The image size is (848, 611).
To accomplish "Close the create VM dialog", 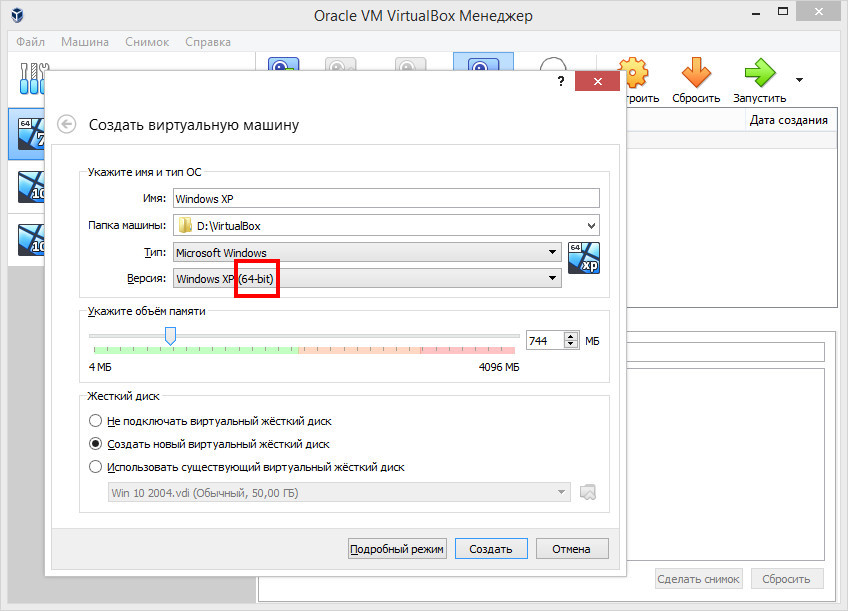I will pyautogui.click(x=598, y=81).
